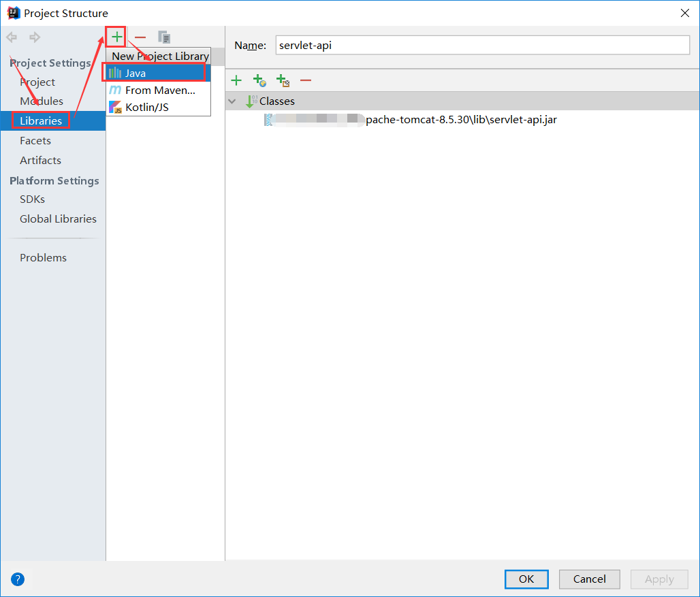Open the Libraries section in Project Settings
The height and width of the screenshot is (597, 700).
tap(41, 120)
